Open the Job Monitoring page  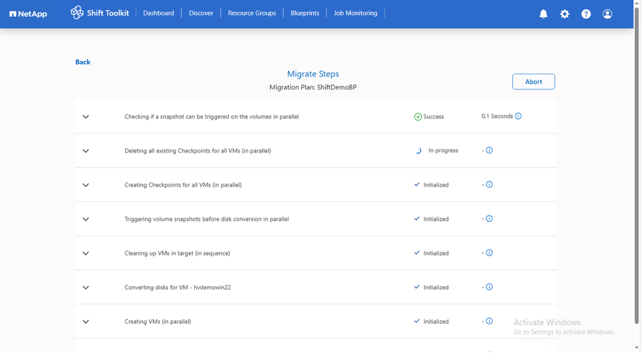(355, 13)
